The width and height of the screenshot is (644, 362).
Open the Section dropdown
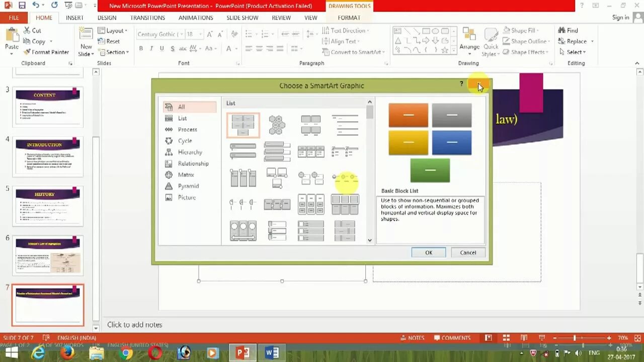114,52
